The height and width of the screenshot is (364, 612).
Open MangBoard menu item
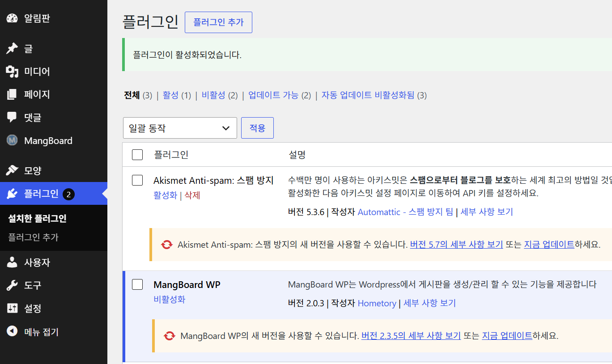click(54, 140)
